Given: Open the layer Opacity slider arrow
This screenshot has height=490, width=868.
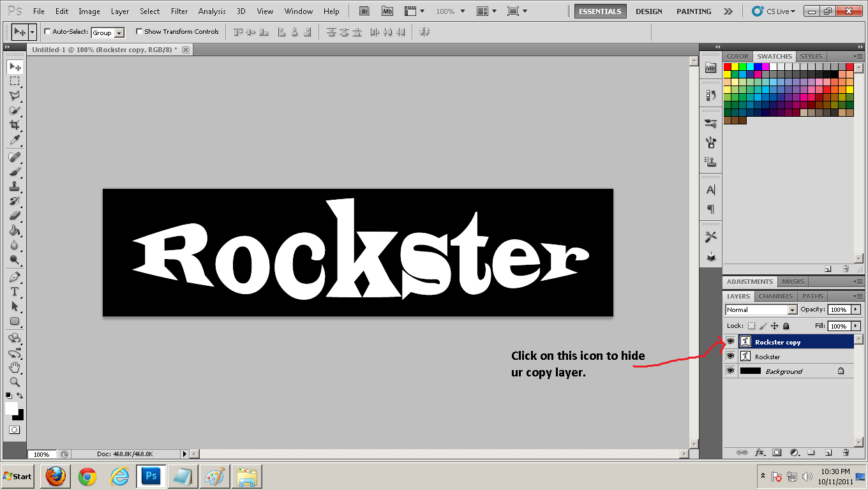Looking at the screenshot, I should click(856, 309).
